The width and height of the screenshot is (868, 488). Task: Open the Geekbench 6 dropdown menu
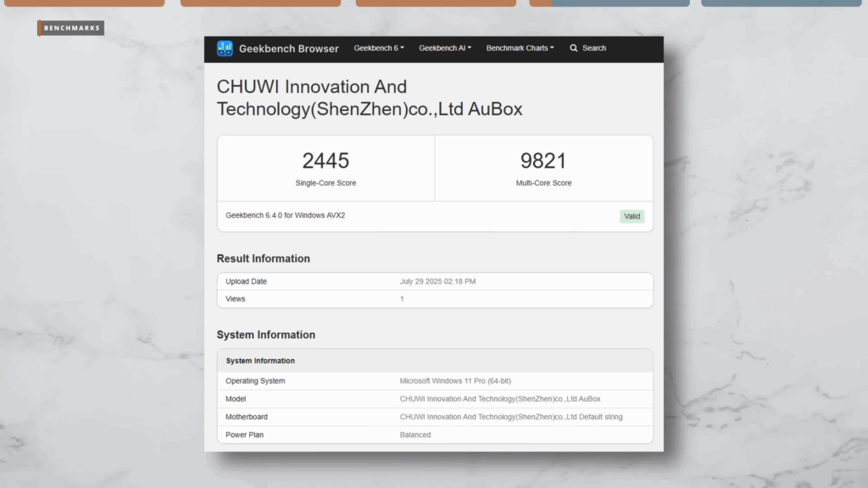click(x=379, y=48)
